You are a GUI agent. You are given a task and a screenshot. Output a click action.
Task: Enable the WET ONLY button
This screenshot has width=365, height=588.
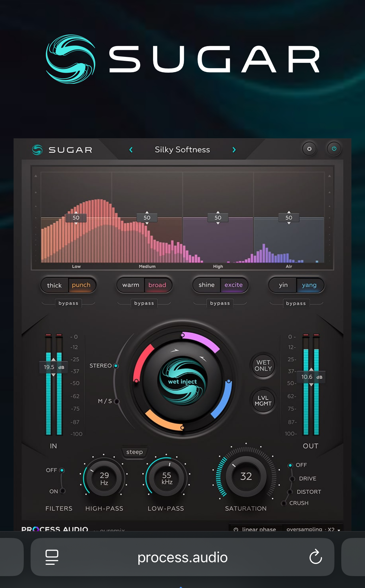click(x=263, y=366)
